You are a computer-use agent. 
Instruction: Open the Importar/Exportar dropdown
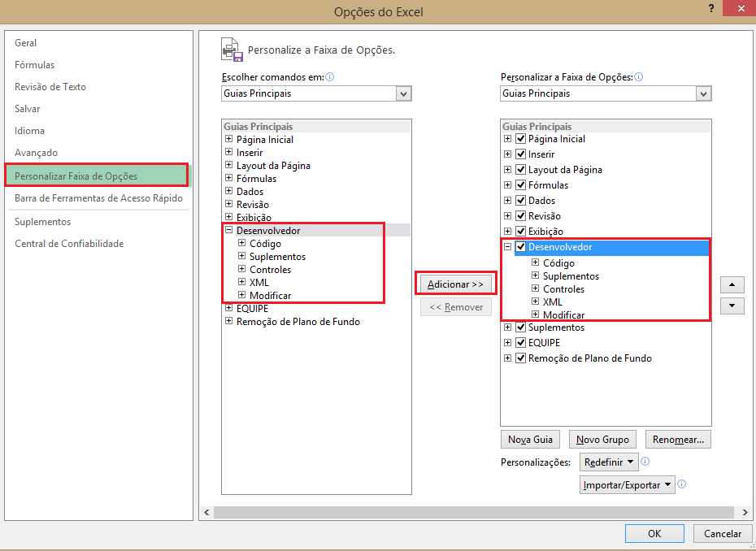tap(628, 485)
